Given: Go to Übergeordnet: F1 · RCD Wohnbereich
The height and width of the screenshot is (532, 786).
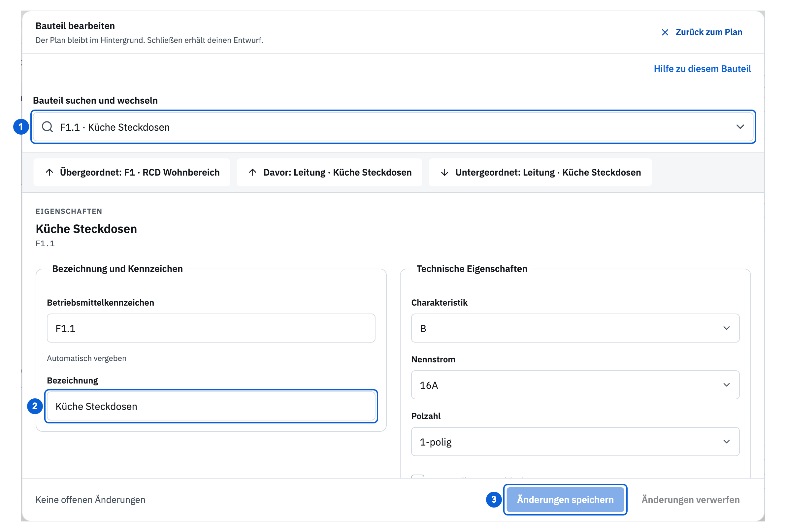Looking at the screenshot, I should coord(132,172).
